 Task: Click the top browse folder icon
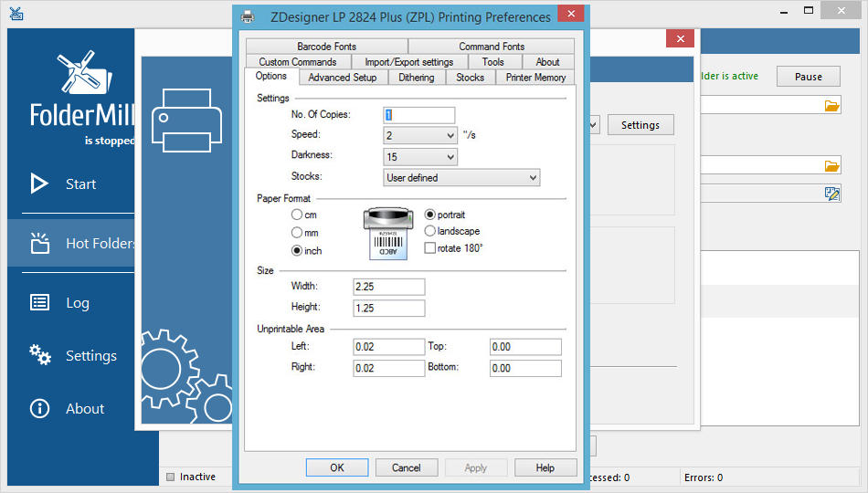coord(831,105)
